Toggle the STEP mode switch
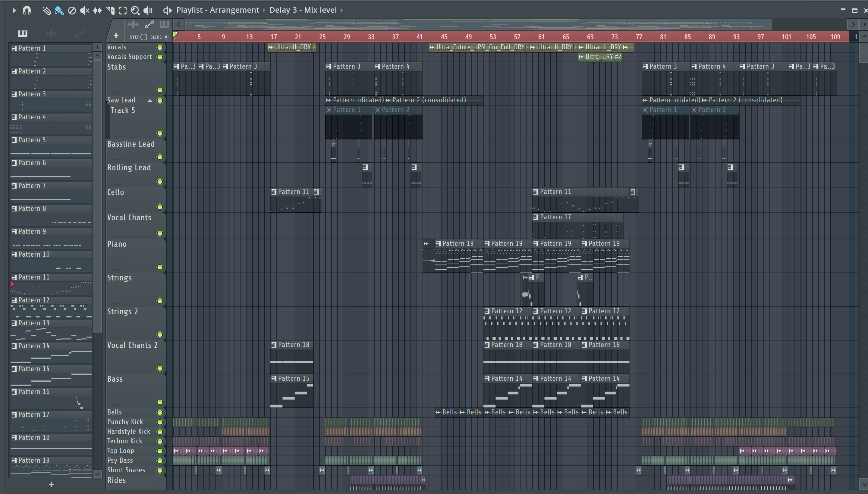868x494 pixels. [x=143, y=37]
